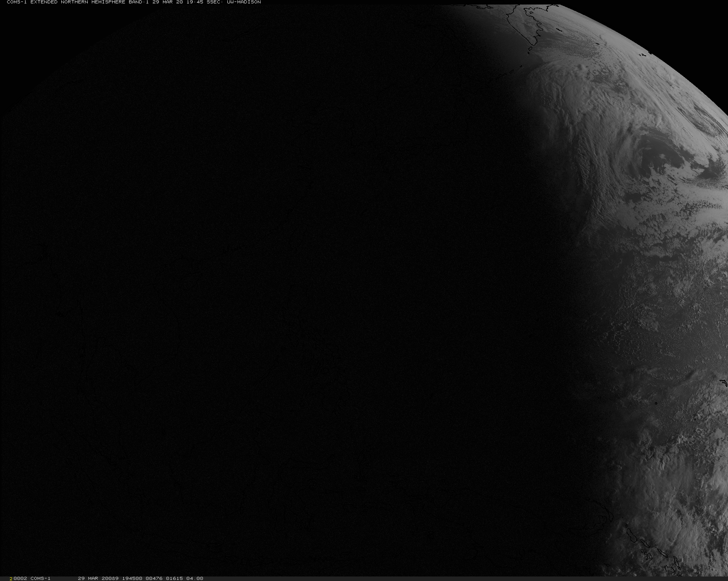
Task: Click '0002' in the footer line
Action: point(21,578)
